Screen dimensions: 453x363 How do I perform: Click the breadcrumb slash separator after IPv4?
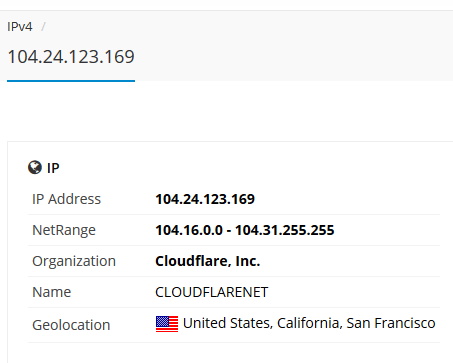pyautogui.click(x=43, y=27)
